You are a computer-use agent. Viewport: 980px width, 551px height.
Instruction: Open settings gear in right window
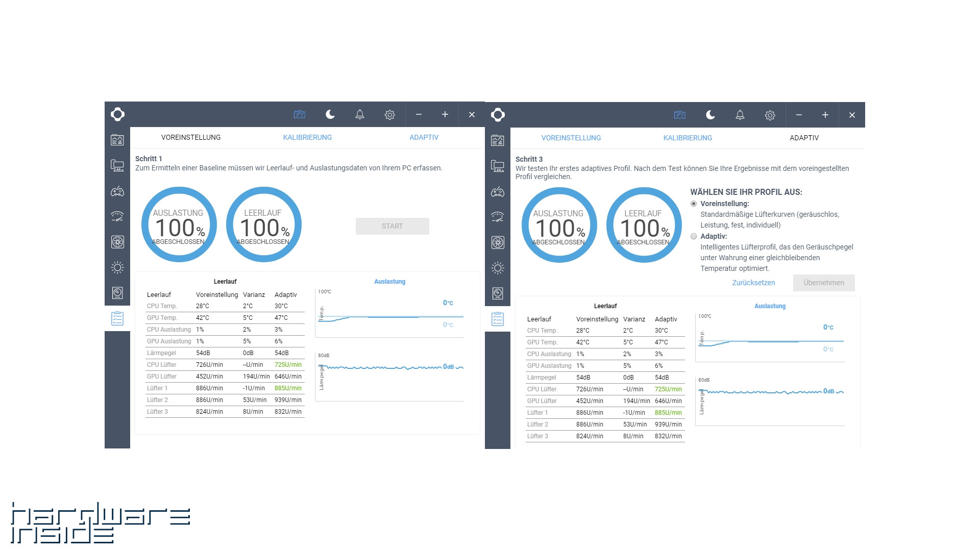[770, 115]
